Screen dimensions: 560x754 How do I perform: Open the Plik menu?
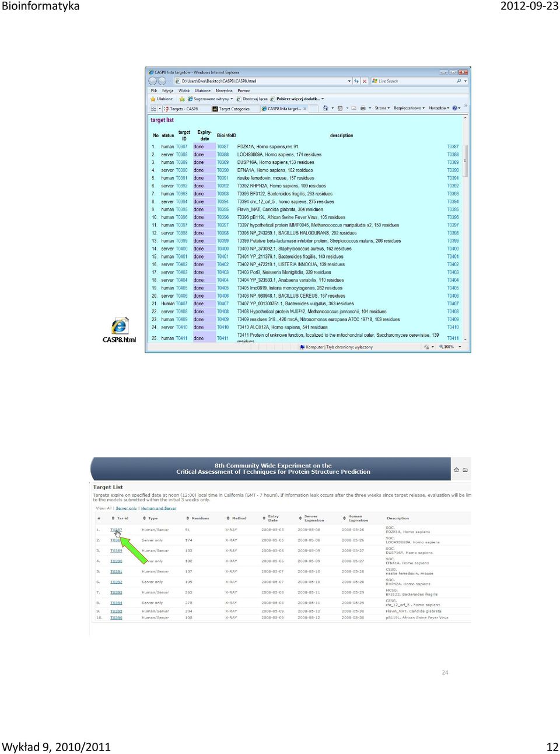point(154,90)
